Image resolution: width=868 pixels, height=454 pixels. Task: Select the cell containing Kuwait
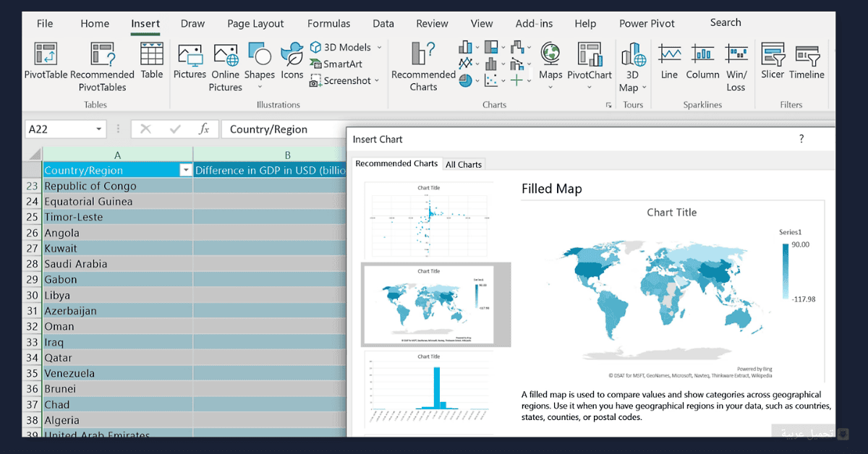[x=117, y=248]
